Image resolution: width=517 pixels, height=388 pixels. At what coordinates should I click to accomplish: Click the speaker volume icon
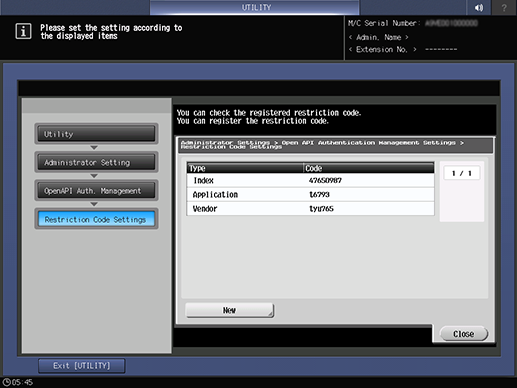point(479,7)
